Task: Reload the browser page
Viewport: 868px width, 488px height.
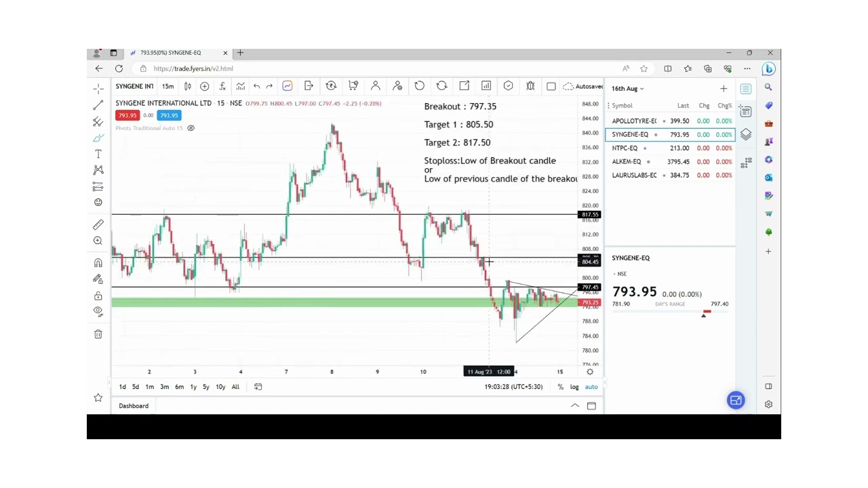Action: [x=119, y=68]
